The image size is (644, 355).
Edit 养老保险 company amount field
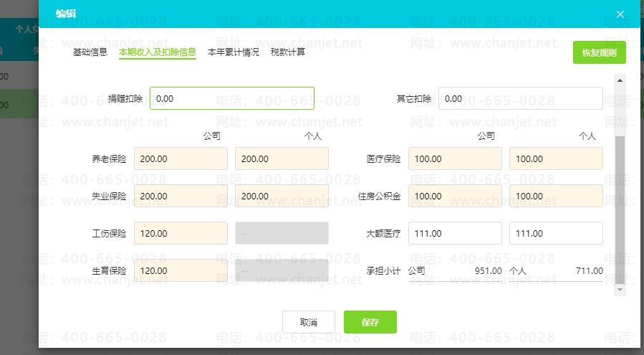point(181,158)
